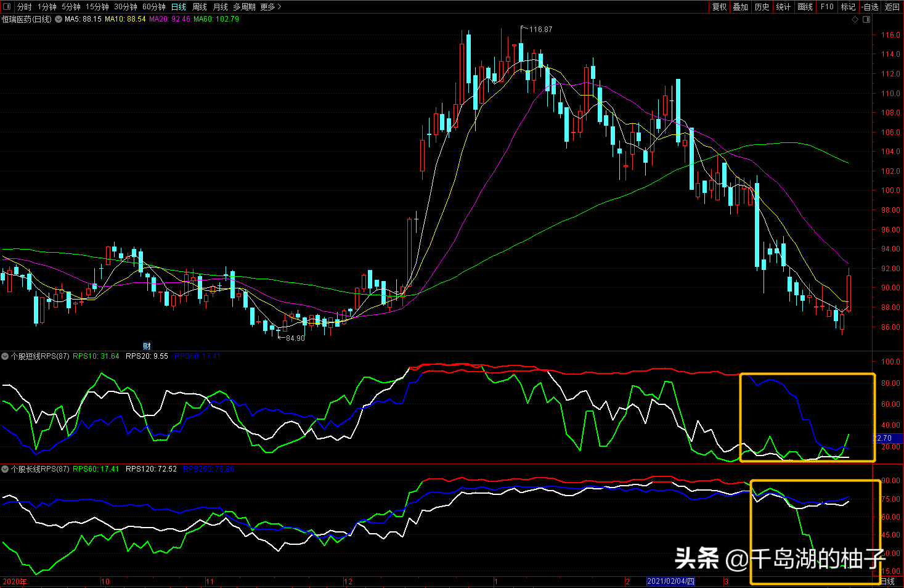This screenshot has width=904, height=588.
Task: Select the 5分钟 period tab
Action: pyautogui.click(x=71, y=7)
